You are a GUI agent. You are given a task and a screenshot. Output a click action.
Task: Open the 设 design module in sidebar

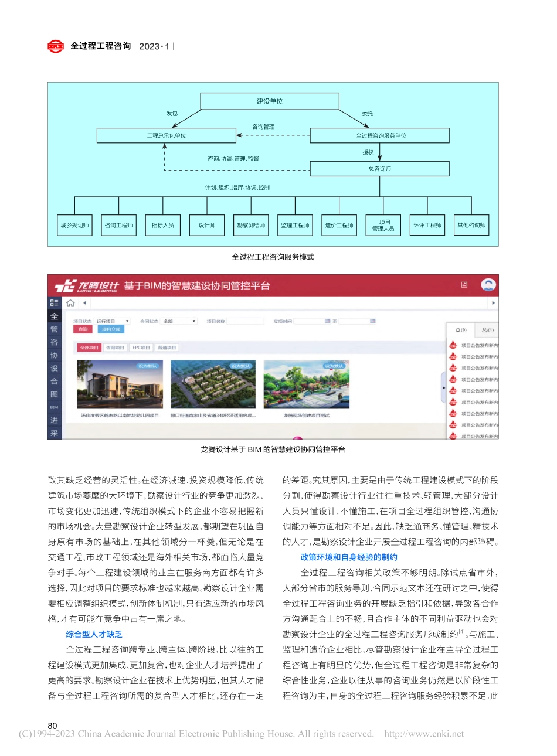(54, 368)
